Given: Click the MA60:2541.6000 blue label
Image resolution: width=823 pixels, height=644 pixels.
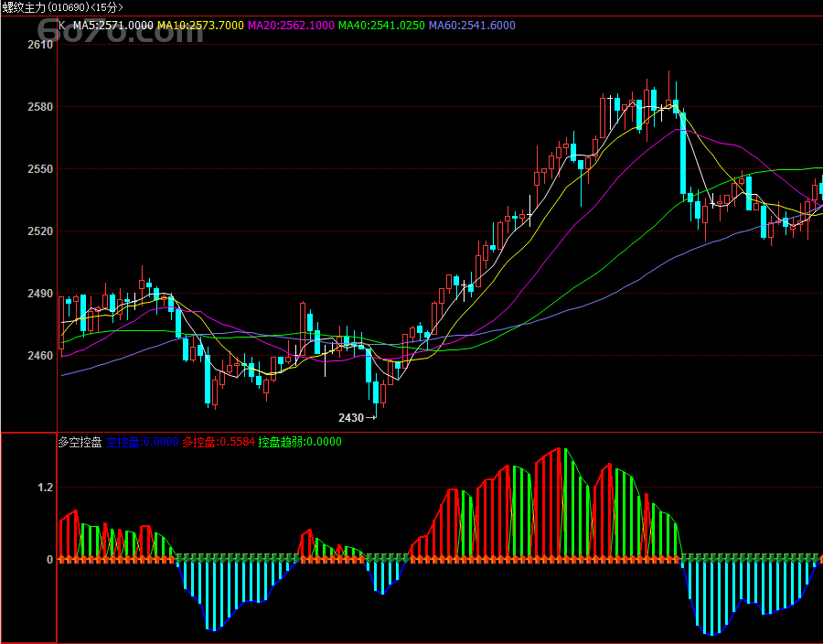Looking at the screenshot, I should coord(472,26).
